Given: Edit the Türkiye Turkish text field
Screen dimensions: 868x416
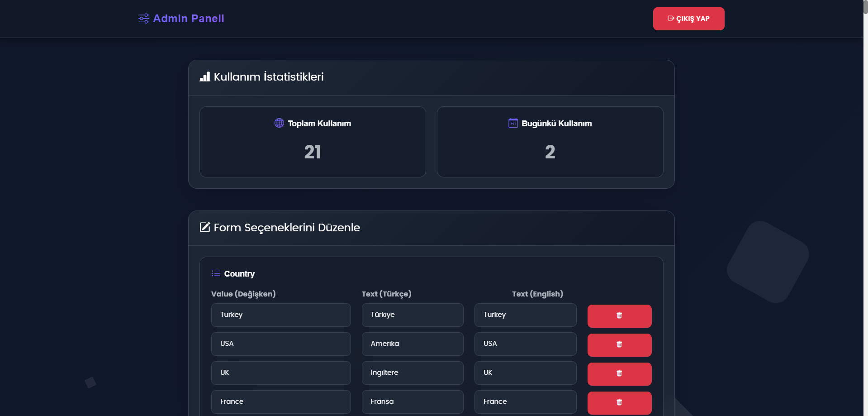Looking at the screenshot, I should pyautogui.click(x=413, y=315).
